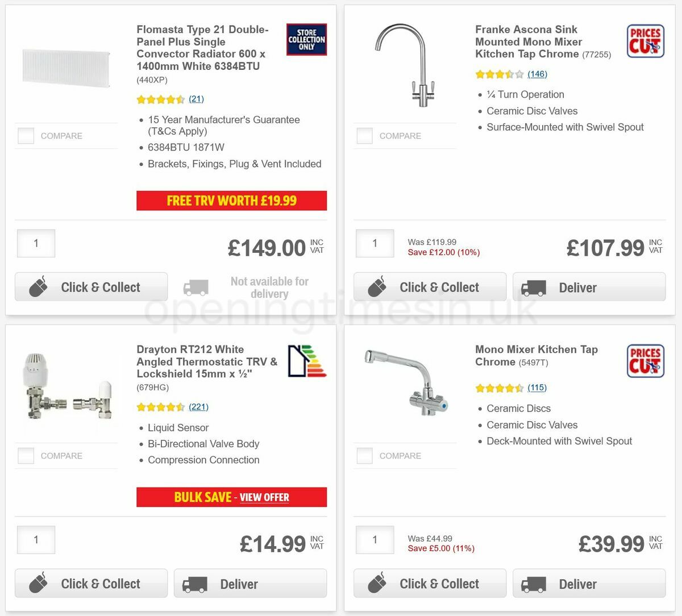Click the (115) rating link for Mono Mixer tap
Viewport: 682px width, 616px height.
[537, 388]
